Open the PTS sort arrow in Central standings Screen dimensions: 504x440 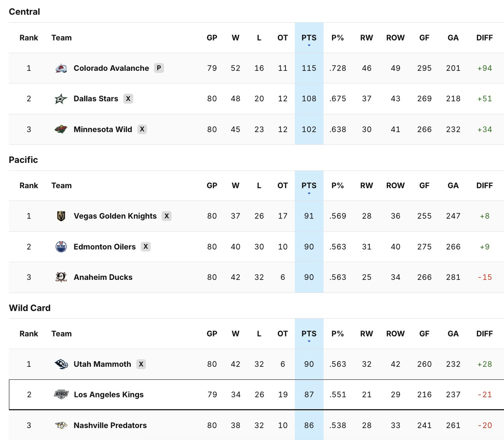point(309,45)
